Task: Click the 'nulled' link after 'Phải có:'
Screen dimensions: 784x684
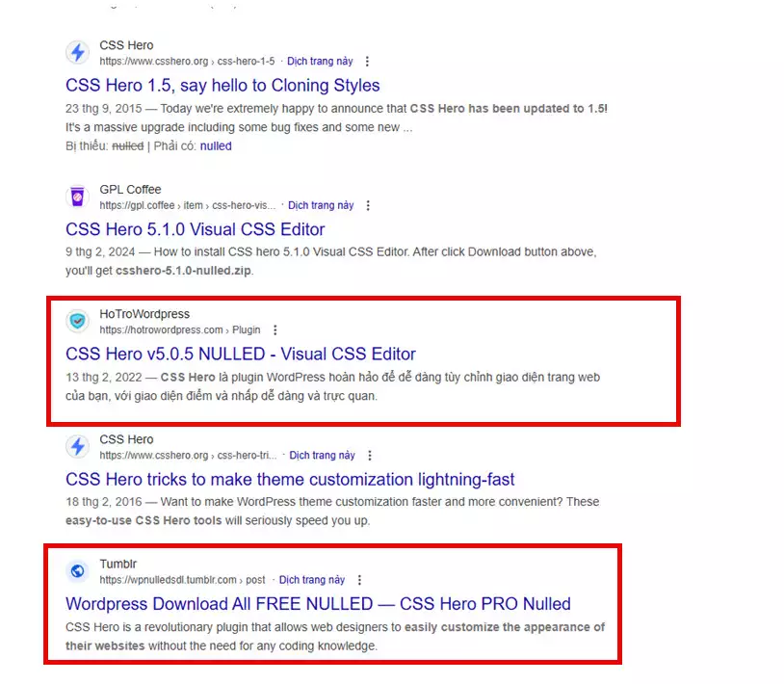Action: point(216,146)
